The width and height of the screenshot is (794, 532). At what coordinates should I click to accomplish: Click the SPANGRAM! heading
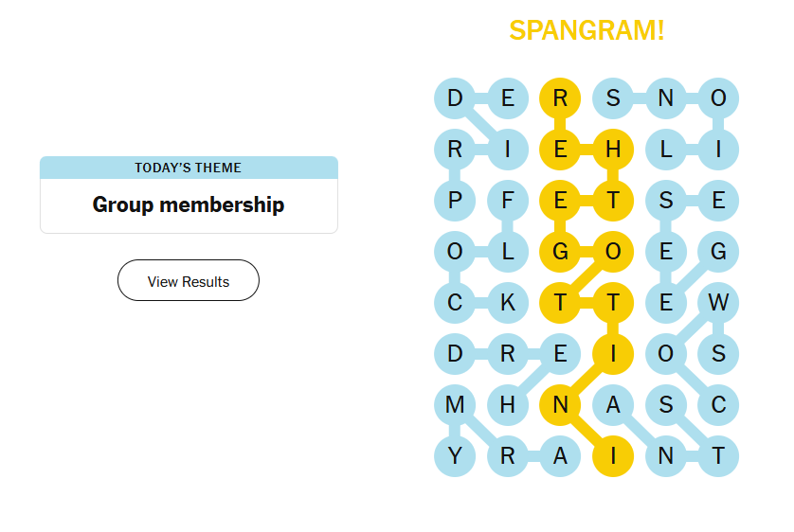586,30
